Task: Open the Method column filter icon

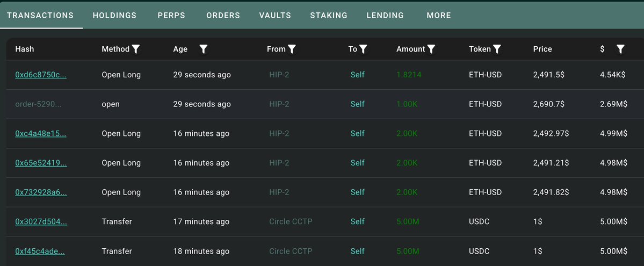Action: click(x=136, y=49)
